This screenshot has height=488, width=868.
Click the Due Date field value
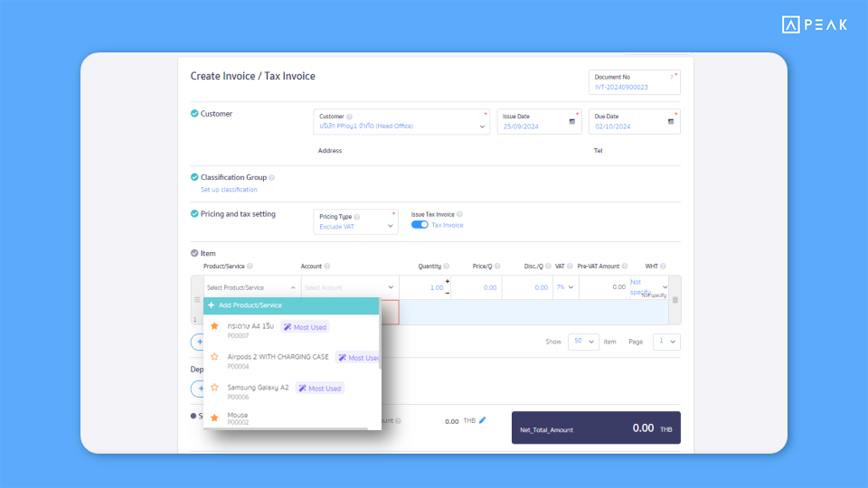coord(613,127)
